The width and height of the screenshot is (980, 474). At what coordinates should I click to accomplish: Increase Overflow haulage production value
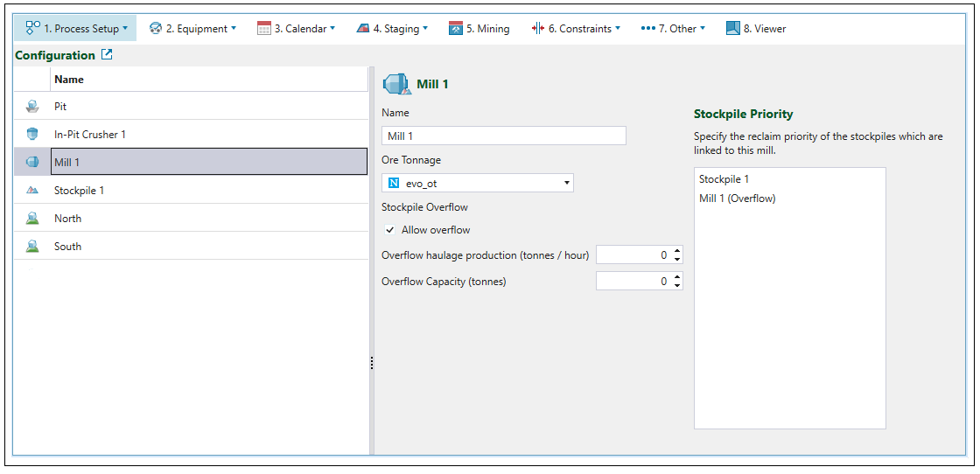(x=677, y=252)
